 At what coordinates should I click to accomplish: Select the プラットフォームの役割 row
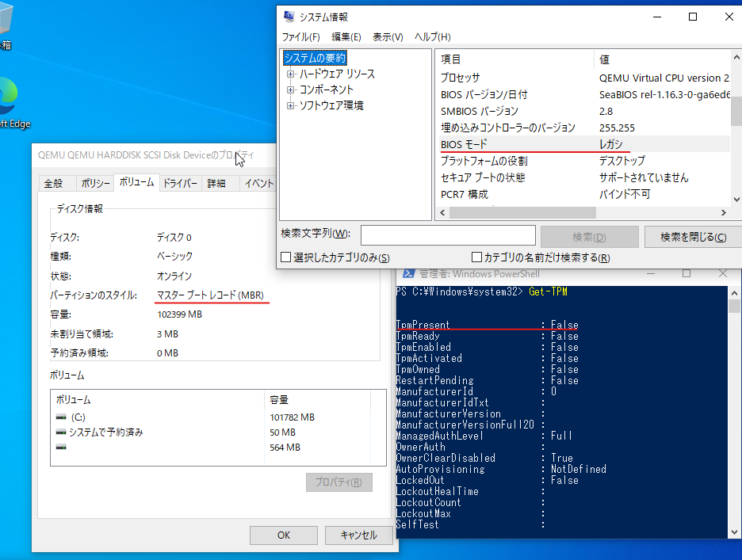(584, 161)
